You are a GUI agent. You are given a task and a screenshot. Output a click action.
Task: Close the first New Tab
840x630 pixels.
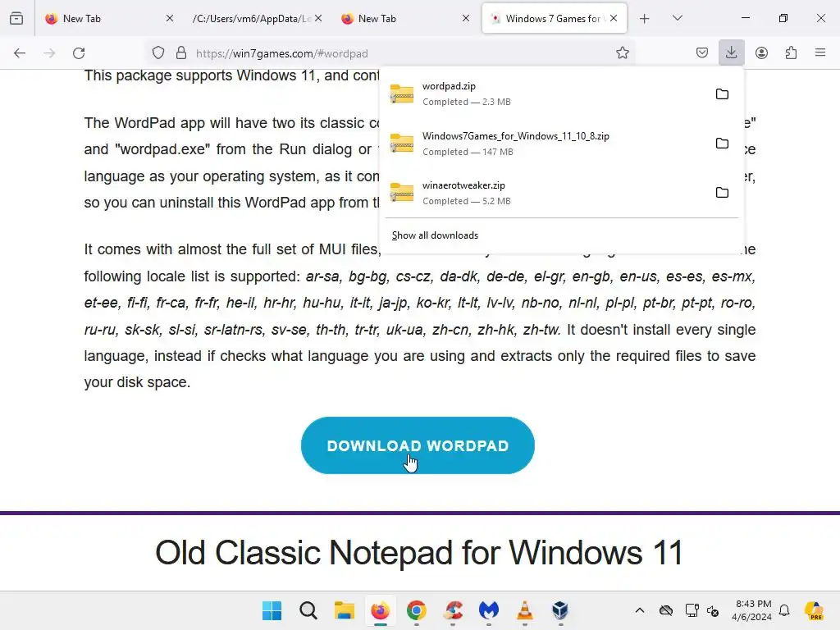[x=170, y=18]
